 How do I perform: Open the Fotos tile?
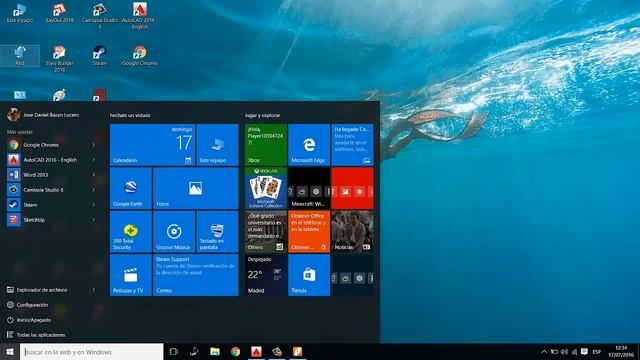pyautogui.click(x=196, y=189)
